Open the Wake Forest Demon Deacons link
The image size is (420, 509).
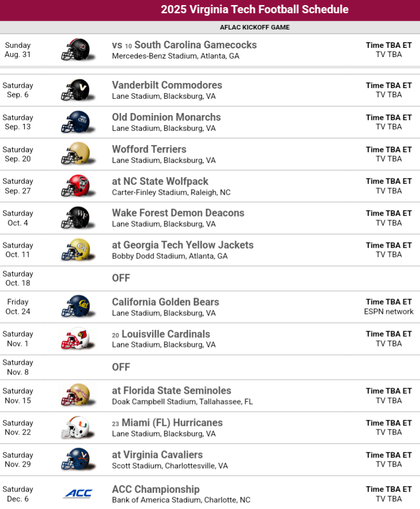click(178, 213)
